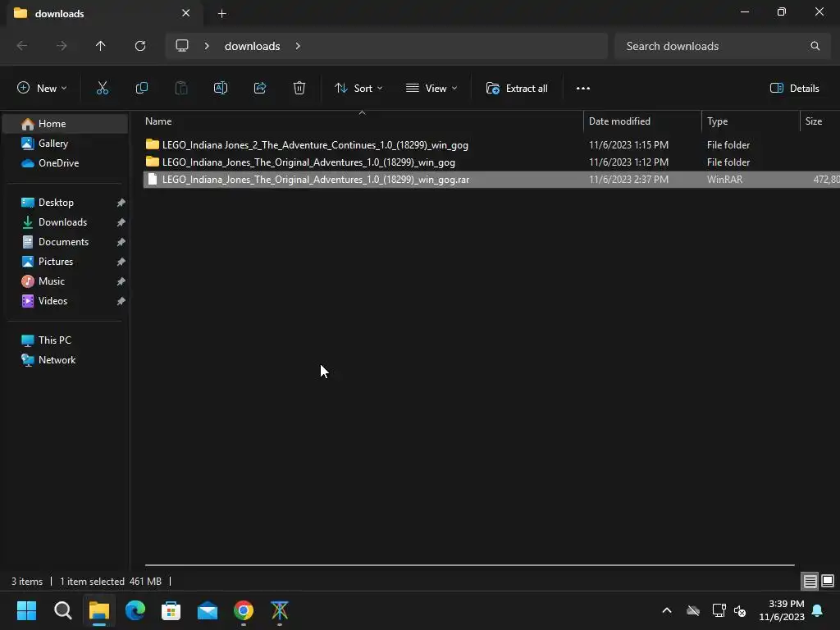
Task: Add a new tab with plus icon
Action: (x=221, y=14)
